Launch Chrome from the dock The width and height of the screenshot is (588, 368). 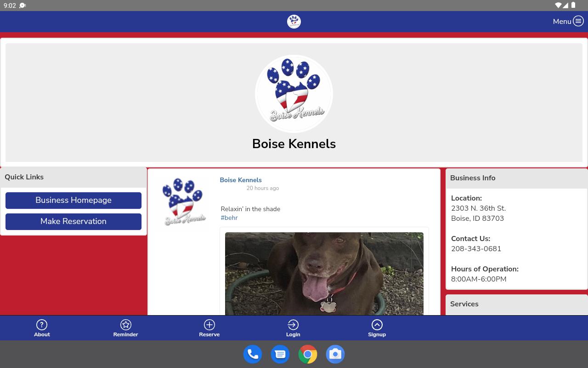[308, 354]
